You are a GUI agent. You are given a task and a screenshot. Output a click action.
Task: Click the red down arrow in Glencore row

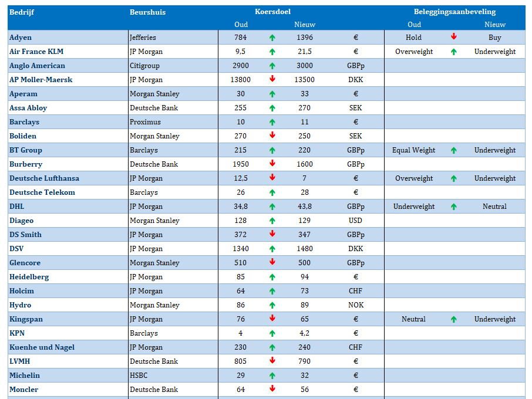click(272, 262)
